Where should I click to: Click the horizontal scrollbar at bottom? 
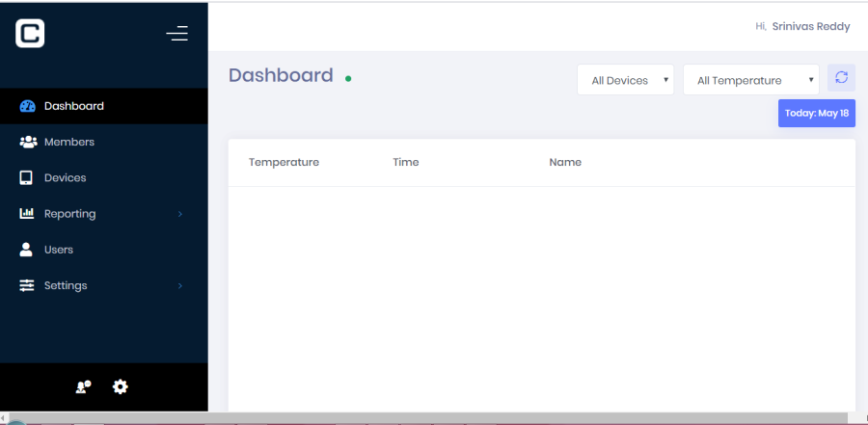click(x=426, y=417)
